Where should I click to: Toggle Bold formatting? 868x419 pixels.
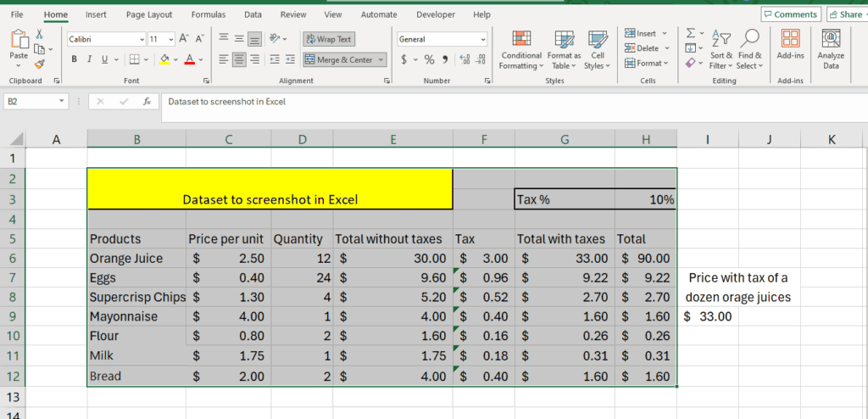[74, 59]
